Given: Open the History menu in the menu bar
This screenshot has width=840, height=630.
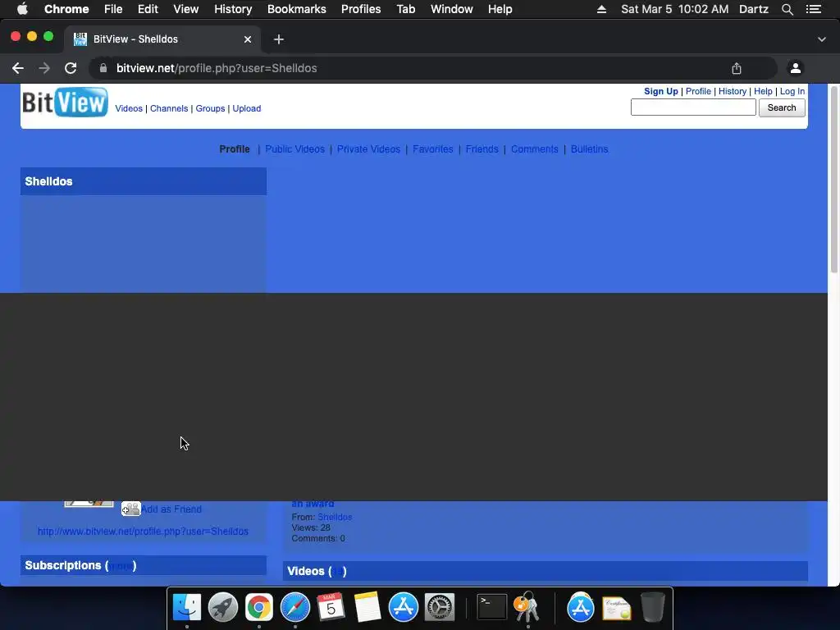Looking at the screenshot, I should (x=233, y=9).
